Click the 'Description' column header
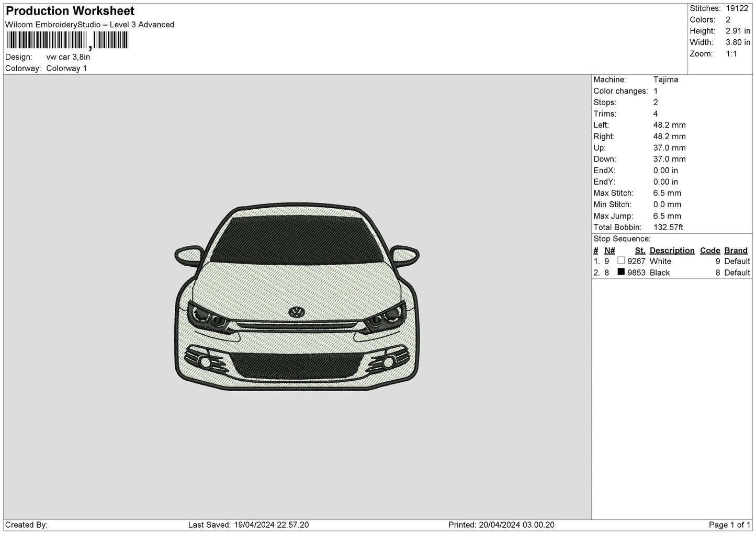This screenshot has width=756, height=534. [672, 251]
